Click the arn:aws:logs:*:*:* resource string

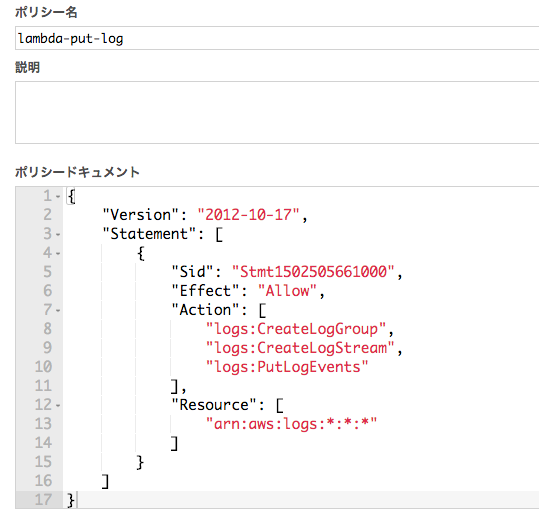[x=291, y=424]
